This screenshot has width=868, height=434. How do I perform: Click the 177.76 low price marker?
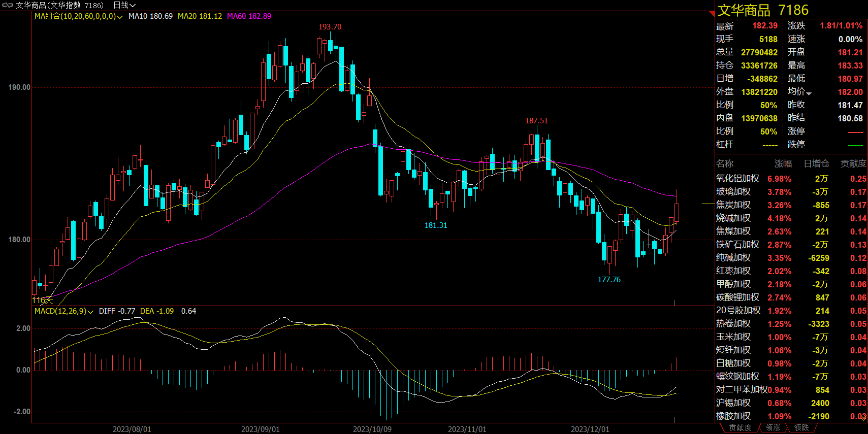click(x=609, y=280)
